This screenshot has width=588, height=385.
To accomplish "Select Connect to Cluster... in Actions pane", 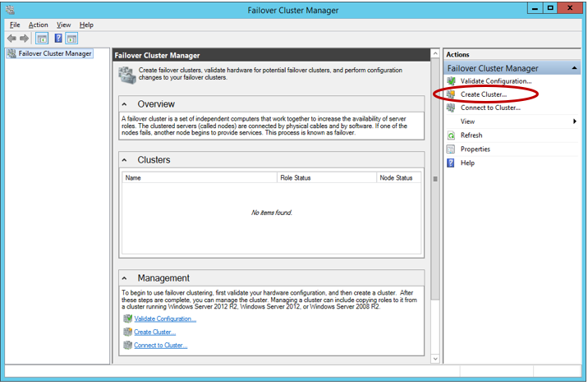I will pos(490,108).
